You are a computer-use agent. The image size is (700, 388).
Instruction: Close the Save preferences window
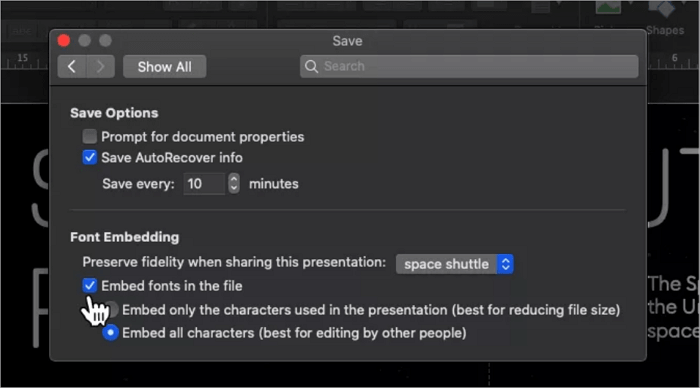click(64, 41)
